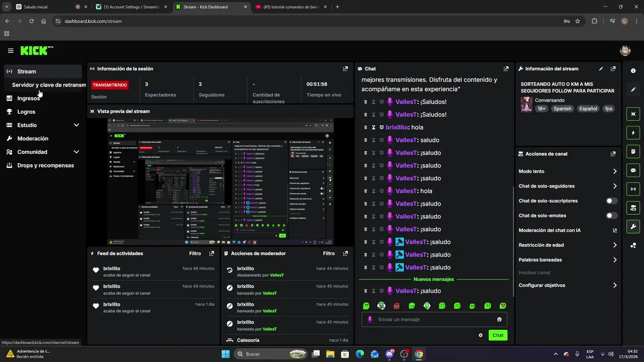This screenshot has height=362, width=644.
Task: Open the emote picker in message box
Action: 499,319
